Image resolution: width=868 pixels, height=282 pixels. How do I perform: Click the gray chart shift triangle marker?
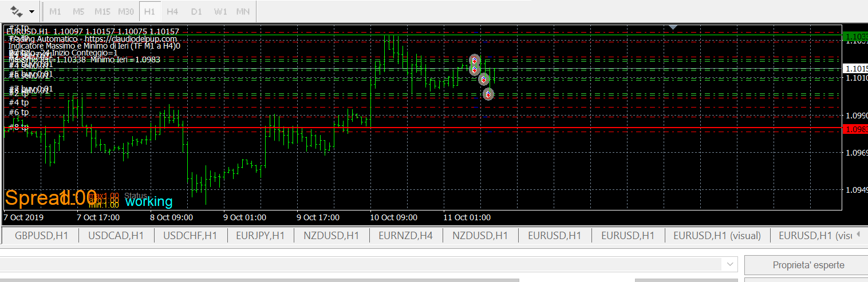tap(673, 27)
